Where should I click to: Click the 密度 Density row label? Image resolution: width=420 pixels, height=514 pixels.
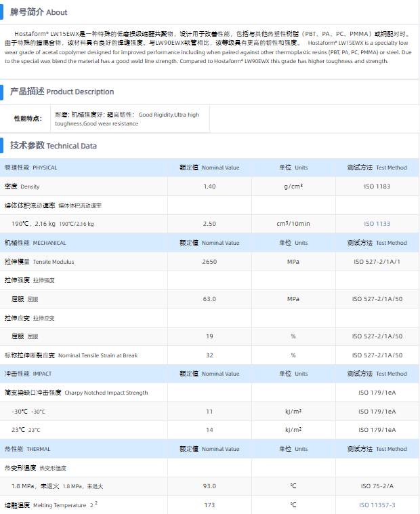(22, 186)
